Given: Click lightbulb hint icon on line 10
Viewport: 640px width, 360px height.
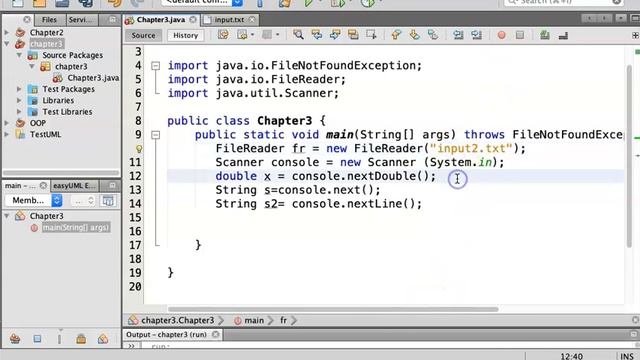Looking at the screenshot, I should point(139,149).
